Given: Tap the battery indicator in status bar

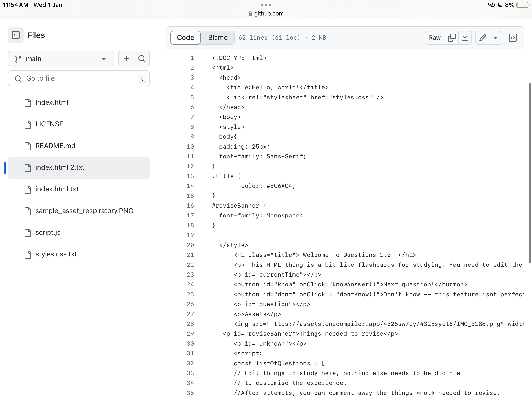Looking at the screenshot, I should click(522, 5).
